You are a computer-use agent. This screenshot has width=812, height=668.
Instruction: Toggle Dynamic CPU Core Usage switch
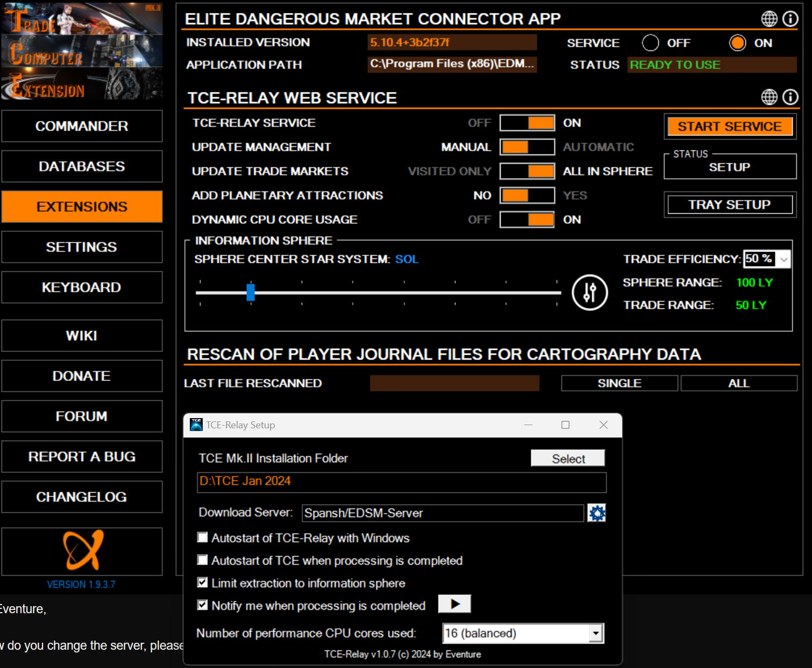click(527, 219)
